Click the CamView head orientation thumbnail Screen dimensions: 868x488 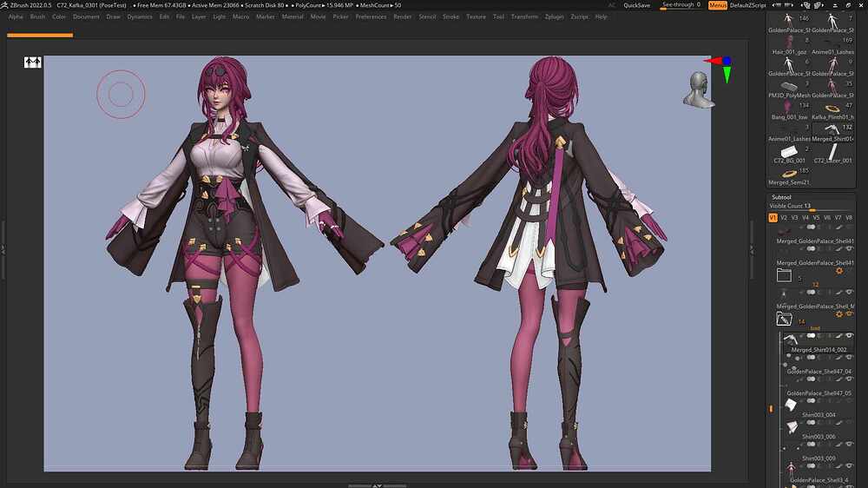coord(698,89)
